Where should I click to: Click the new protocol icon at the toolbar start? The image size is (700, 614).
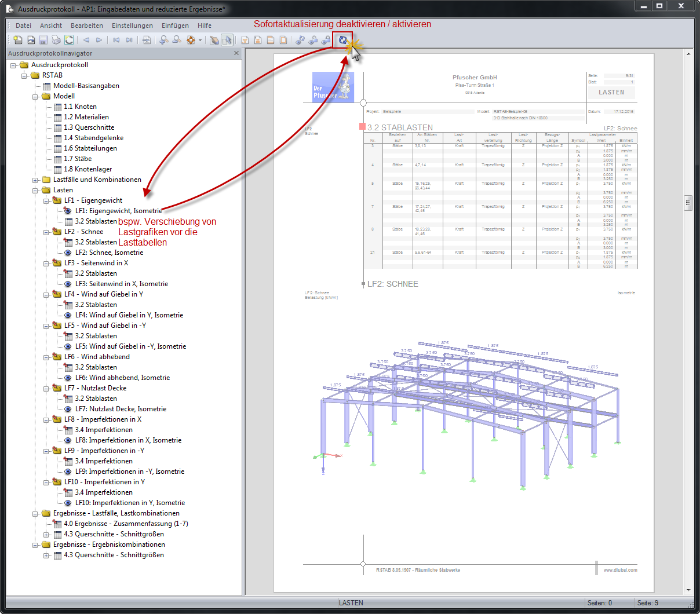click(18, 40)
